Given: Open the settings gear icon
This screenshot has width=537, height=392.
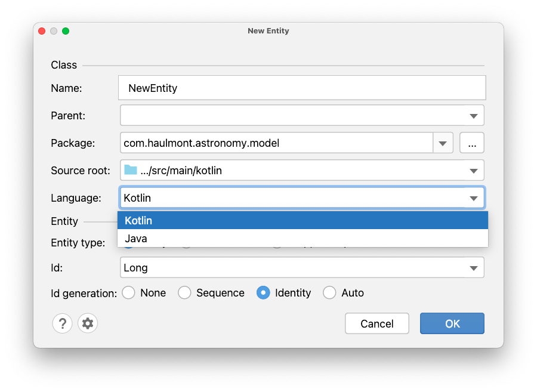Looking at the screenshot, I should click(x=87, y=323).
